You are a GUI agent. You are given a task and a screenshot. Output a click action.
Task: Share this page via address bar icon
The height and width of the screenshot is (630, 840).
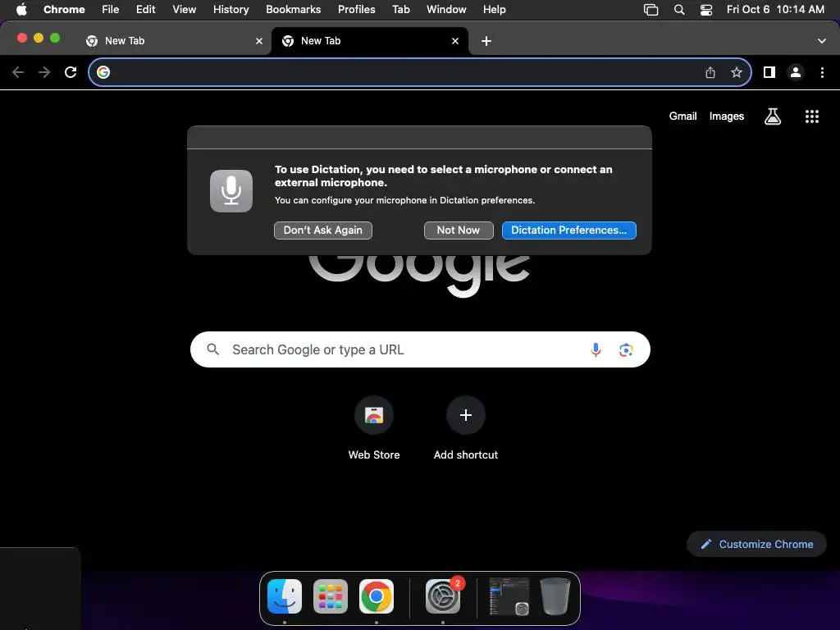(x=710, y=72)
